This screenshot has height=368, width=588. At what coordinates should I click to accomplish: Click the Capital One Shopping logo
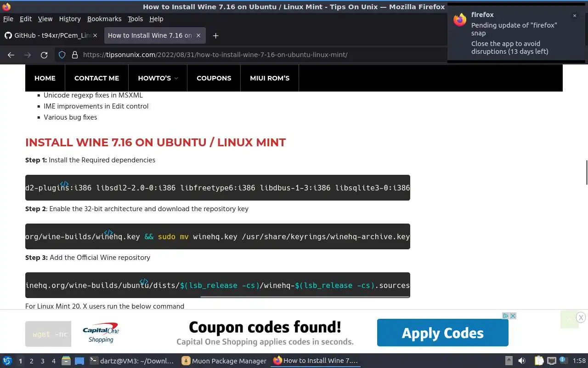(x=101, y=333)
